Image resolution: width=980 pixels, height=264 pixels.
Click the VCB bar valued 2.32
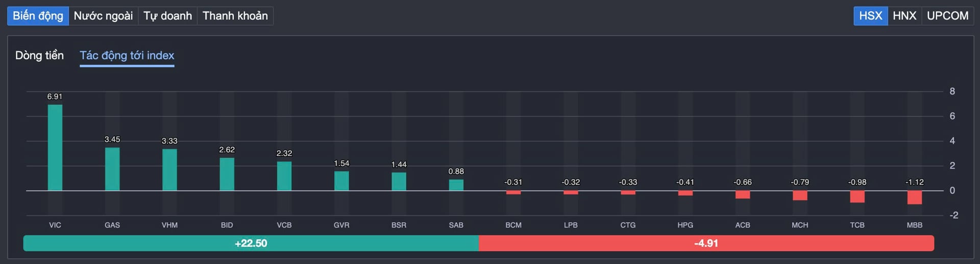tap(284, 176)
